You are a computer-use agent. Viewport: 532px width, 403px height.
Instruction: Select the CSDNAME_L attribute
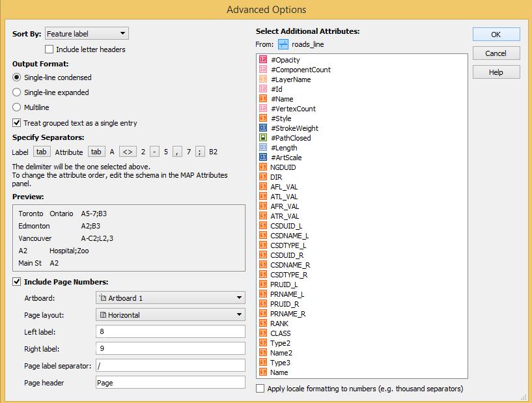289,236
